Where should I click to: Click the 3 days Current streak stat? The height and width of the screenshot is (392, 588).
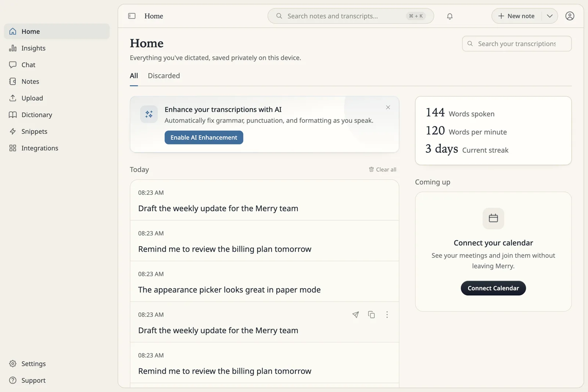point(467,149)
